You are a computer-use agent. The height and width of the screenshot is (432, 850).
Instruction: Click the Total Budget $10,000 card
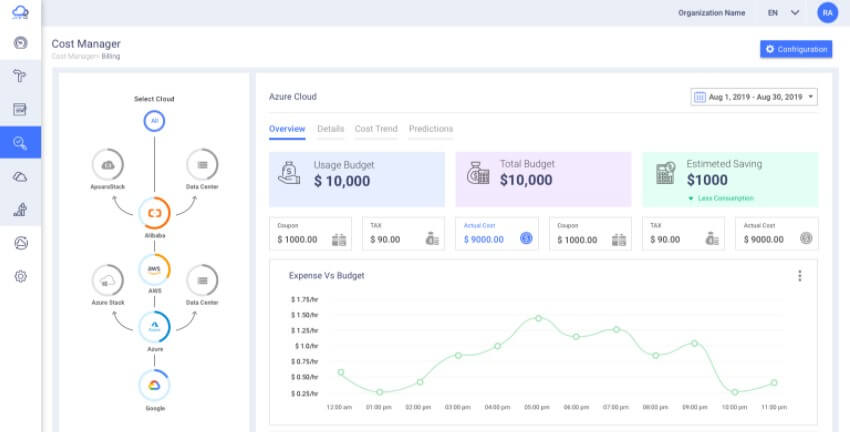[543, 180]
